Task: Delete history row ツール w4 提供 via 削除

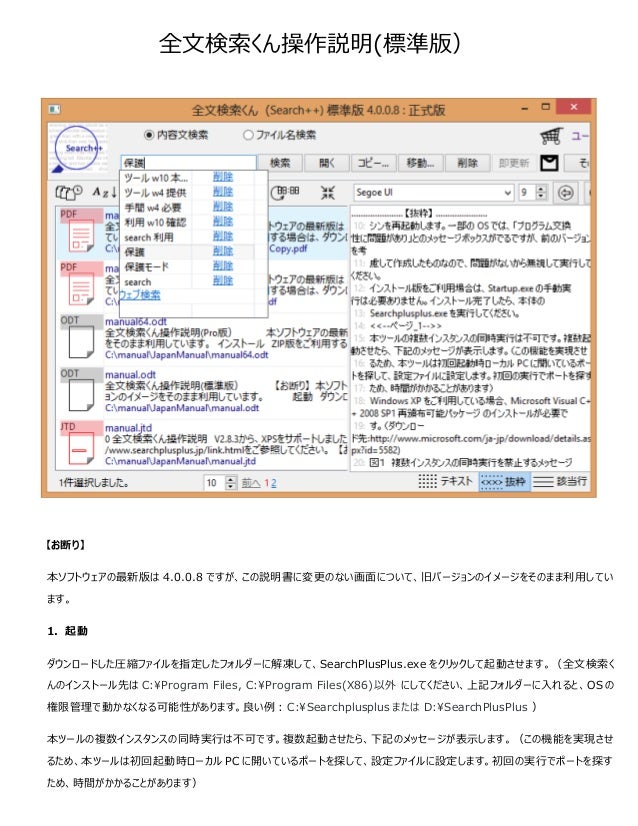Action: (223, 192)
